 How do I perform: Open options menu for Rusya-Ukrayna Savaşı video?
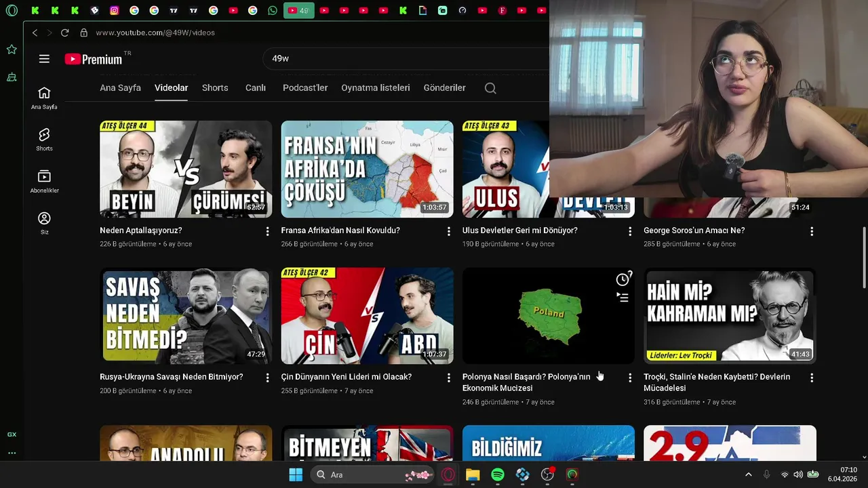[x=267, y=378]
